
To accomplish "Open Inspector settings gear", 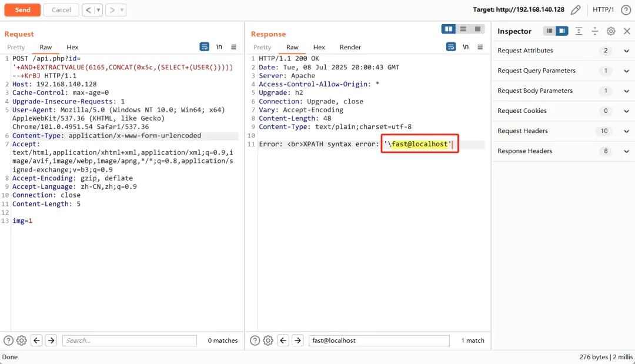I will 611,31.
